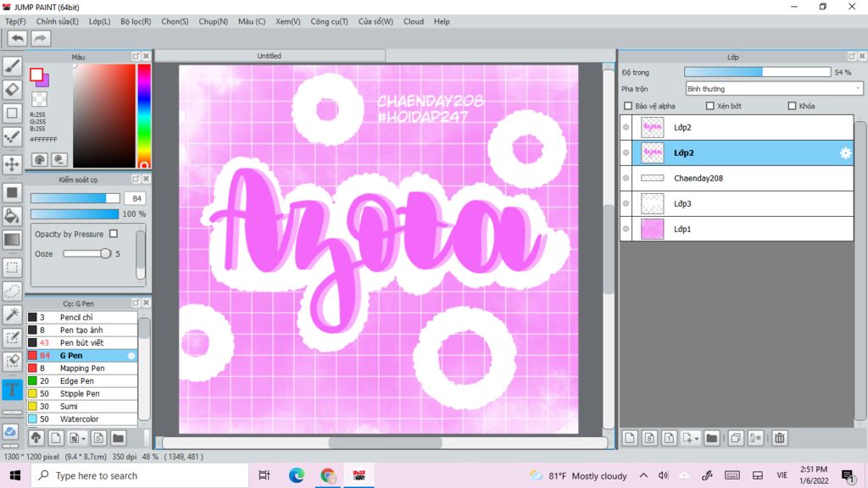Screen dimensions: 868x488
Task: Add a new layer folder
Action: [712, 438]
